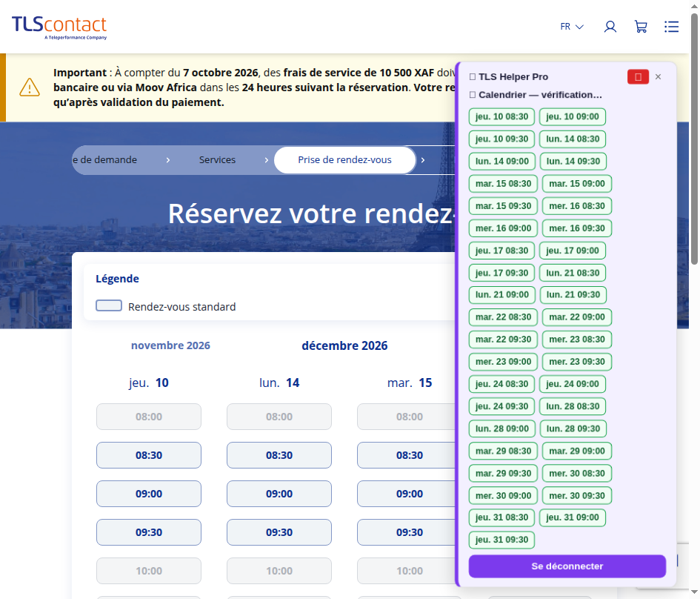Screen dimensions: 700x599
Task: Click helper chip lun. 28 08:30
Action: pyautogui.click(x=573, y=406)
